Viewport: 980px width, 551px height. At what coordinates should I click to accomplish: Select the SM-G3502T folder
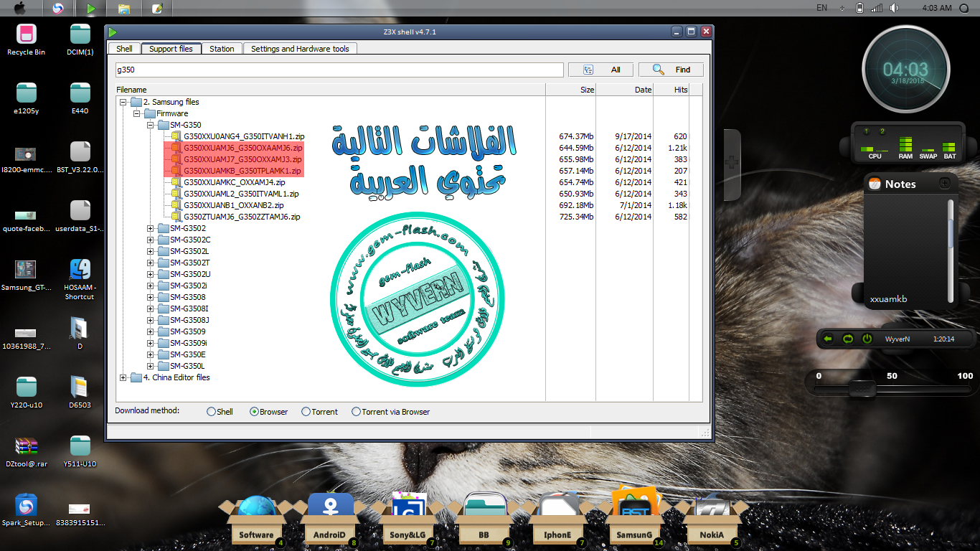pyautogui.click(x=190, y=263)
